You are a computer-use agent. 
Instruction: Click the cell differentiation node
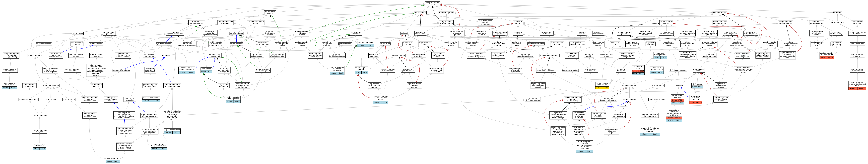pos(236,33)
